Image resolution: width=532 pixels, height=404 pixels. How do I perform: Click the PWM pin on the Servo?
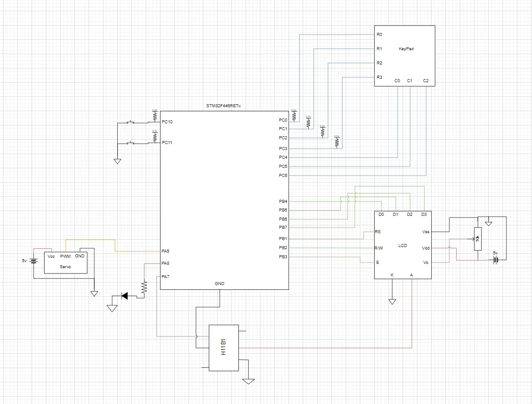[x=65, y=257]
